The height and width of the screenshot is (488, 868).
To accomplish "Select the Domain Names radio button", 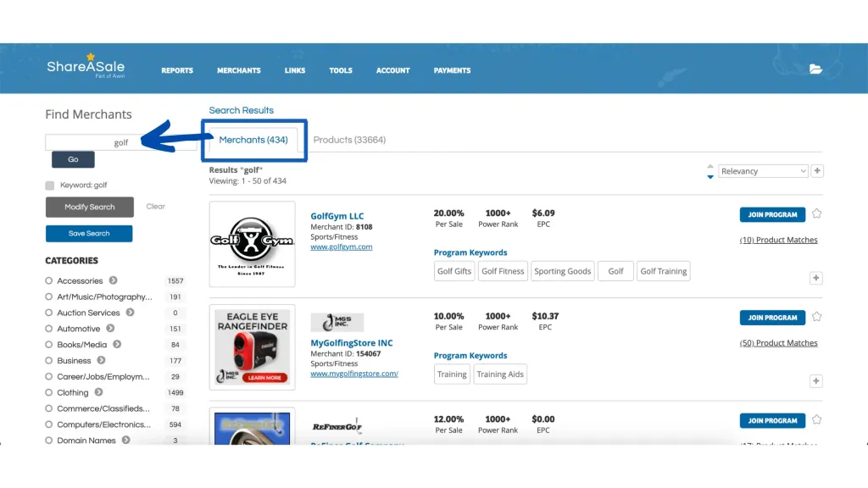I will (x=48, y=441).
